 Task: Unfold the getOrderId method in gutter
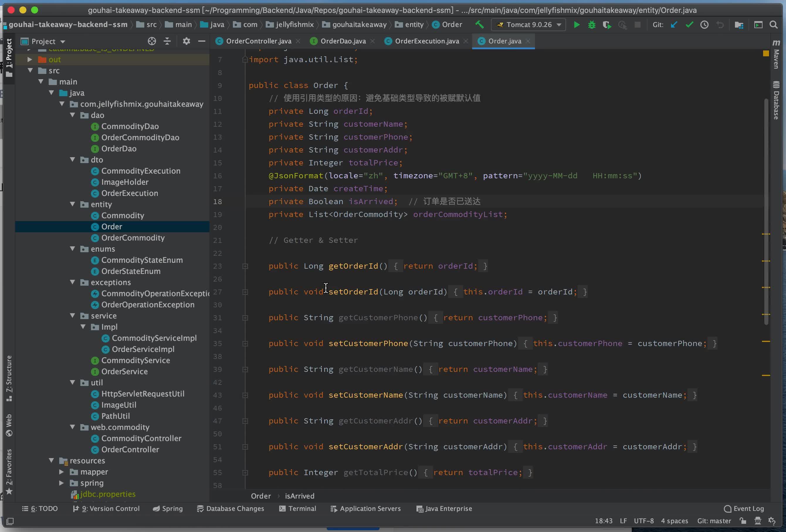[x=245, y=267]
